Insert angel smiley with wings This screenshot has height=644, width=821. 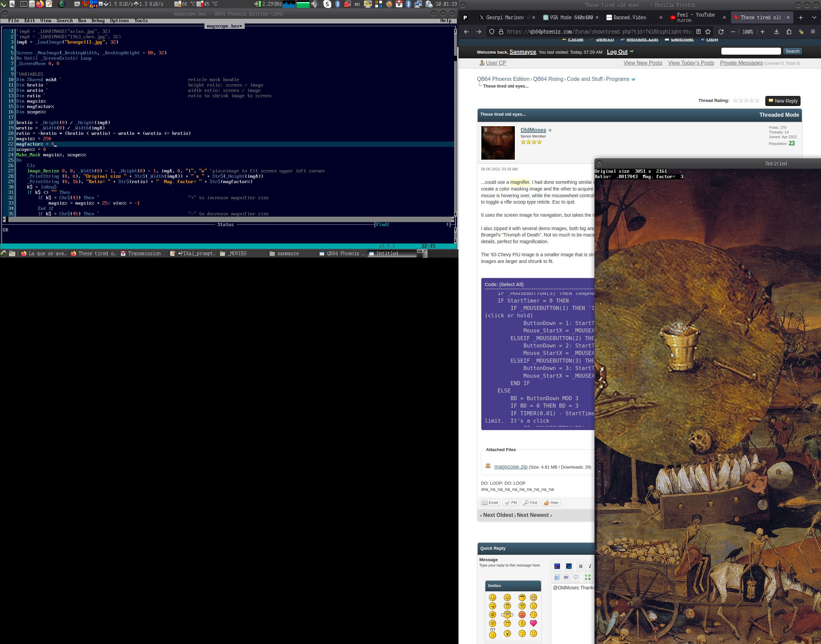click(x=507, y=614)
